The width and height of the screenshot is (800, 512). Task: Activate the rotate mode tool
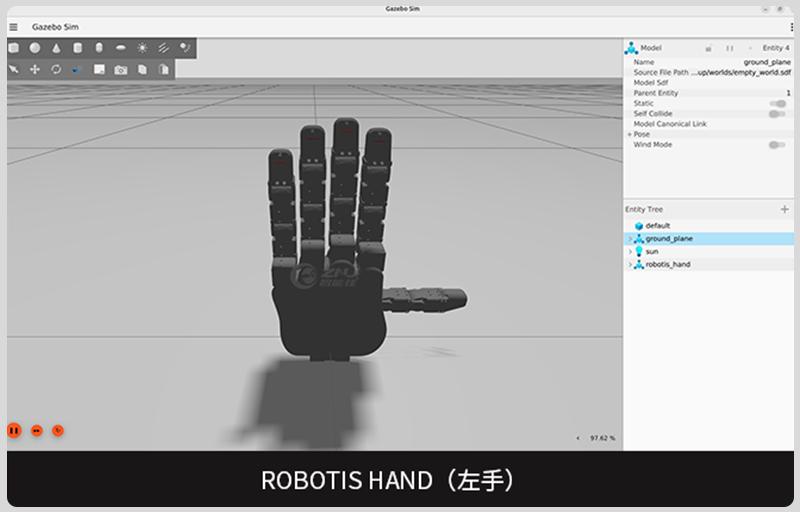[x=56, y=69]
